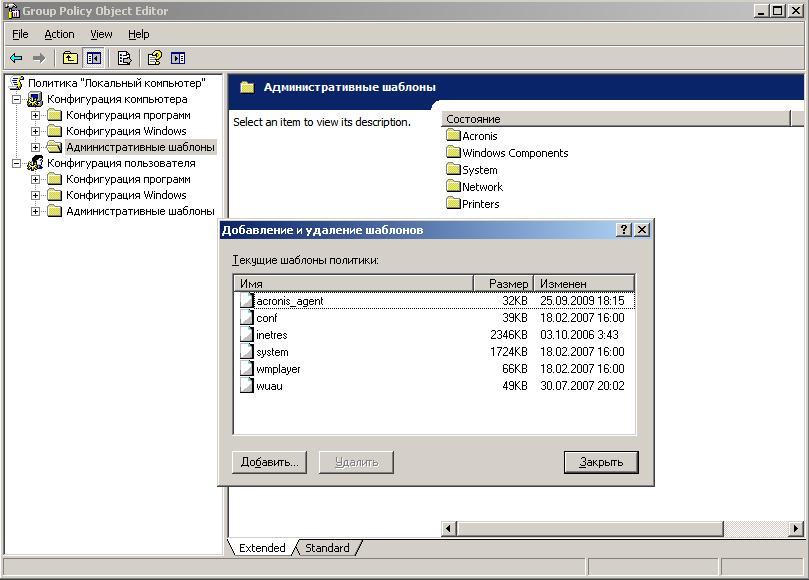This screenshot has width=809, height=580.
Task: Sort templates by the Размер column header
Action: click(503, 284)
